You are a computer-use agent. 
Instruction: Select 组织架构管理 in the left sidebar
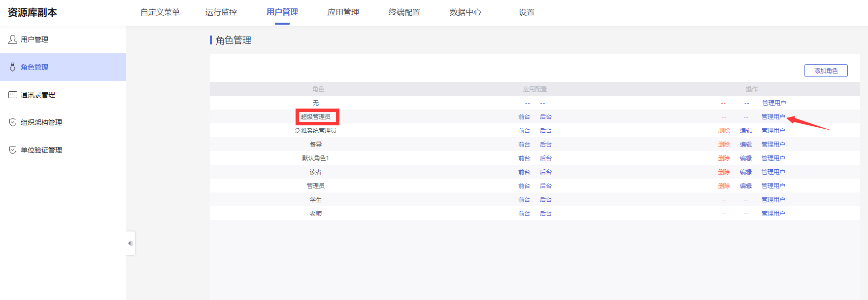coord(63,122)
